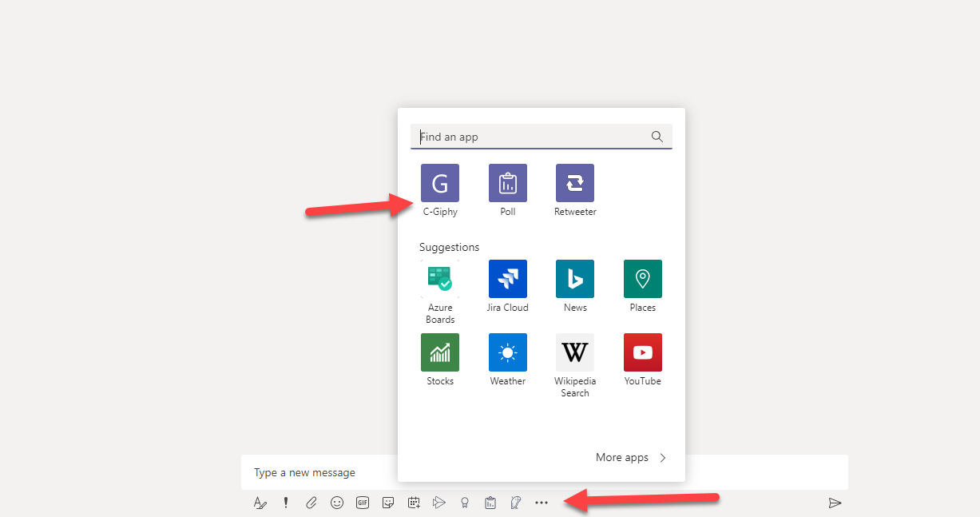Open the Places app

pyautogui.click(x=643, y=279)
